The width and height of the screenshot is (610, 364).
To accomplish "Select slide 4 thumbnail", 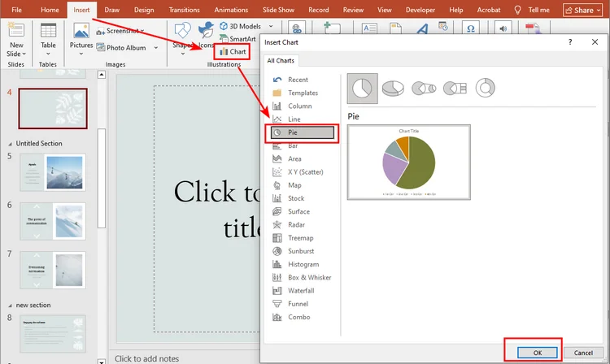I will point(53,108).
